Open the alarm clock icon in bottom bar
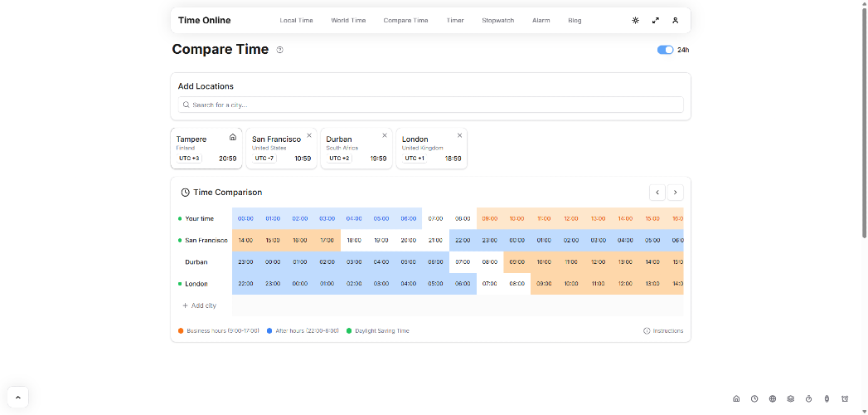868x415 pixels. click(x=845, y=398)
